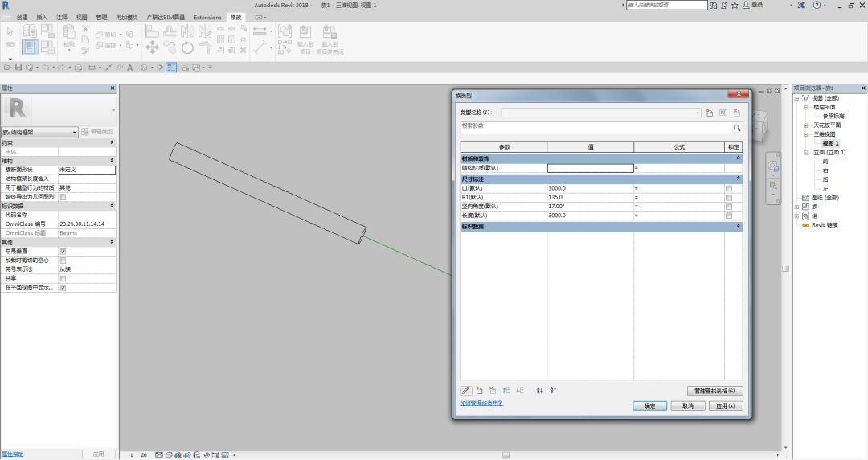This screenshot has width=868, height=460.
Task: Click the Sort Ascending parameters icon
Action: coord(540,390)
